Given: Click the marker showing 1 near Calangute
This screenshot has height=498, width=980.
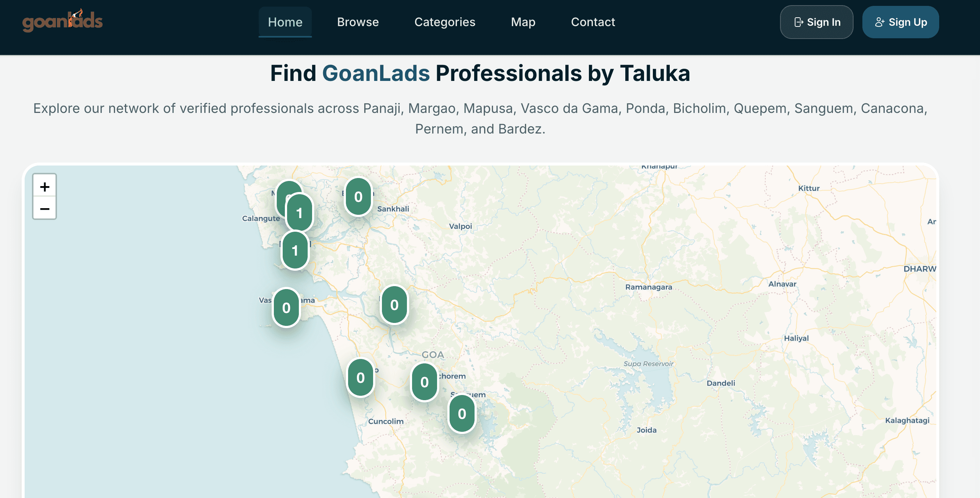Looking at the screenshot, I should [x=299, y=213].
